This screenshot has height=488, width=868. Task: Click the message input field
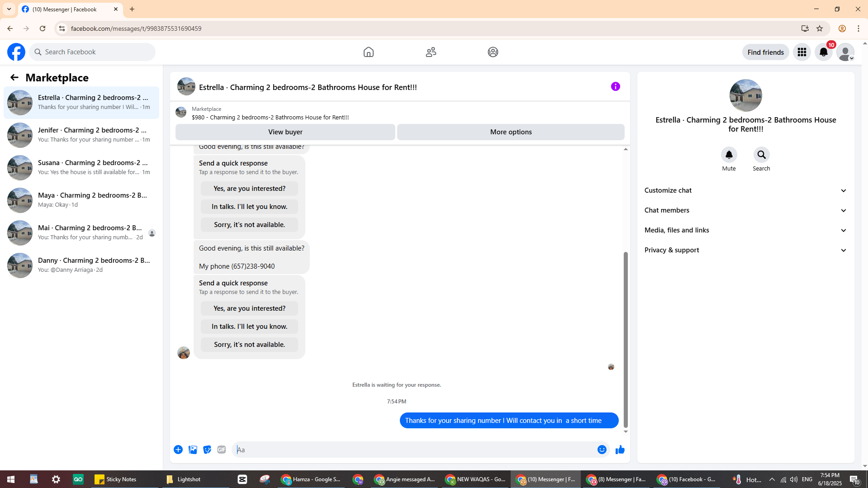click(414, 450)
